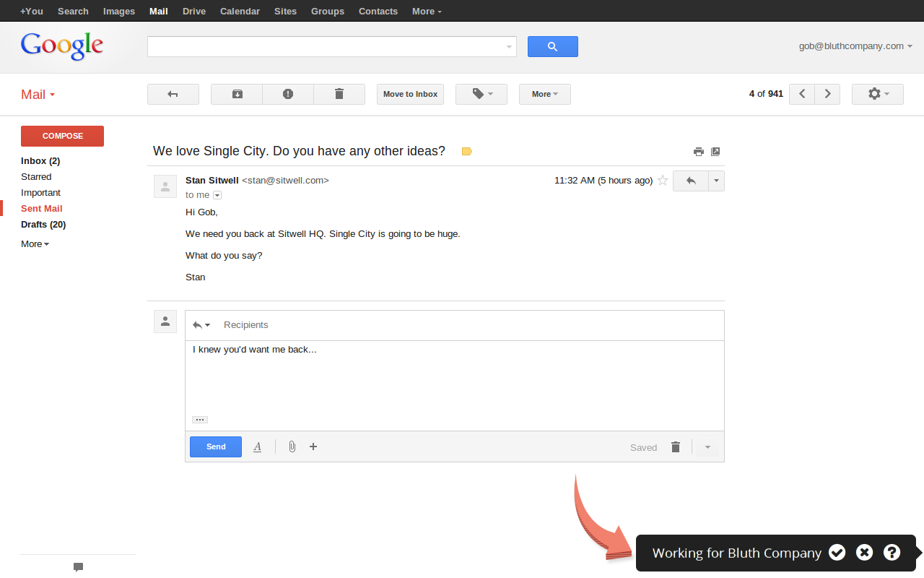This screenshot has height=578, width=924.
Task: Open account menu gob@bluthcompany.com
Action: 855,46
